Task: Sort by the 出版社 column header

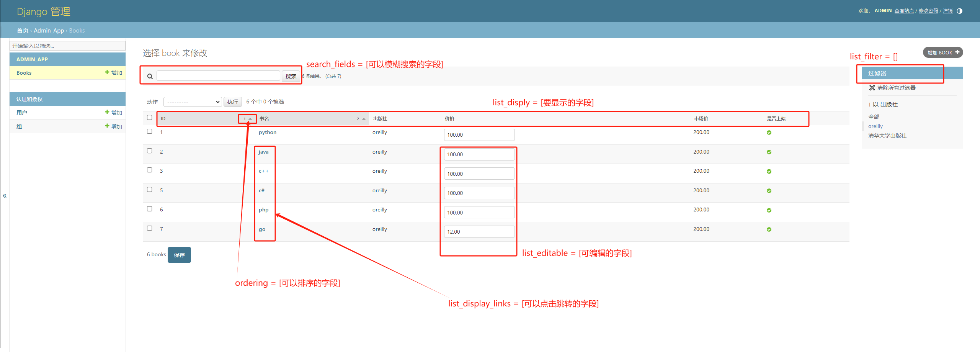Action: click(380, 119)
